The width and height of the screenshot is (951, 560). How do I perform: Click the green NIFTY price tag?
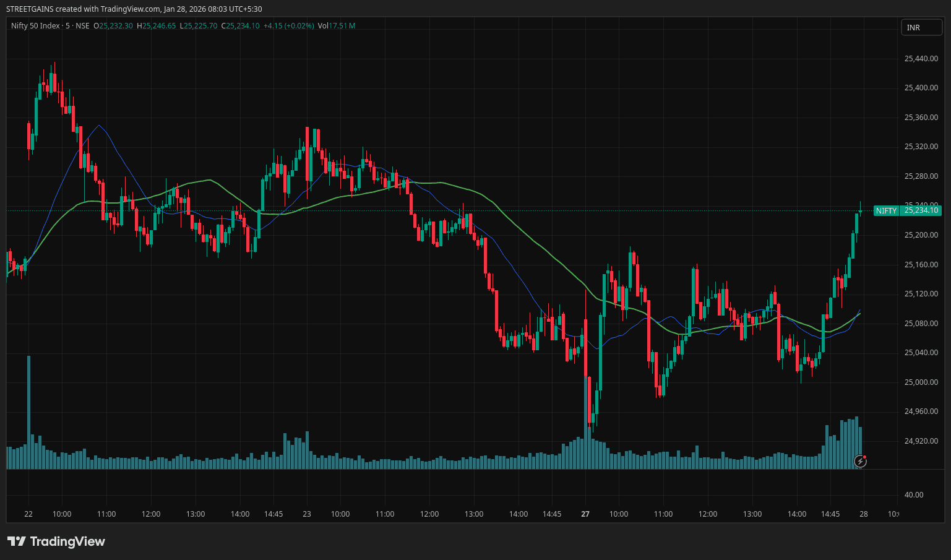(885, 211)
